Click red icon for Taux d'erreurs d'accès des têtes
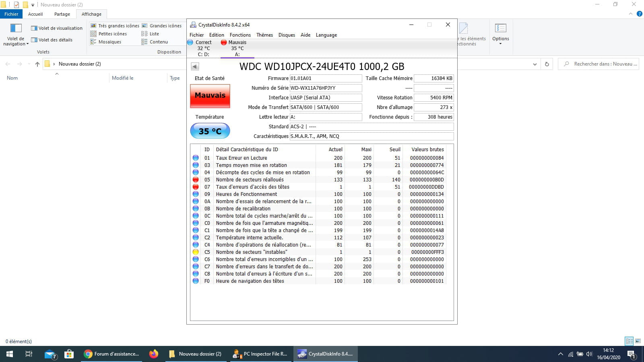The image size is (644, 362). (x=196, y=187)
